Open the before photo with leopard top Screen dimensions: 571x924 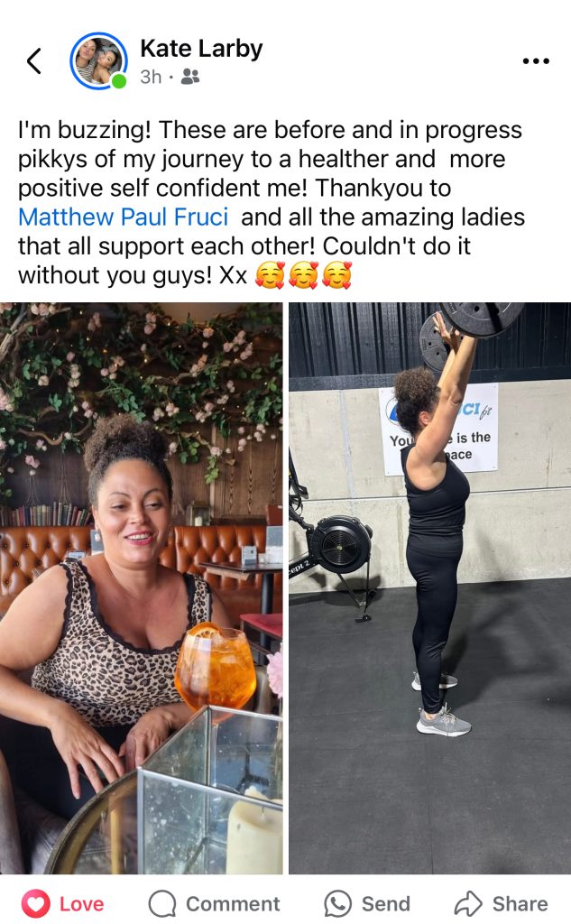click(x=142, y=588)
